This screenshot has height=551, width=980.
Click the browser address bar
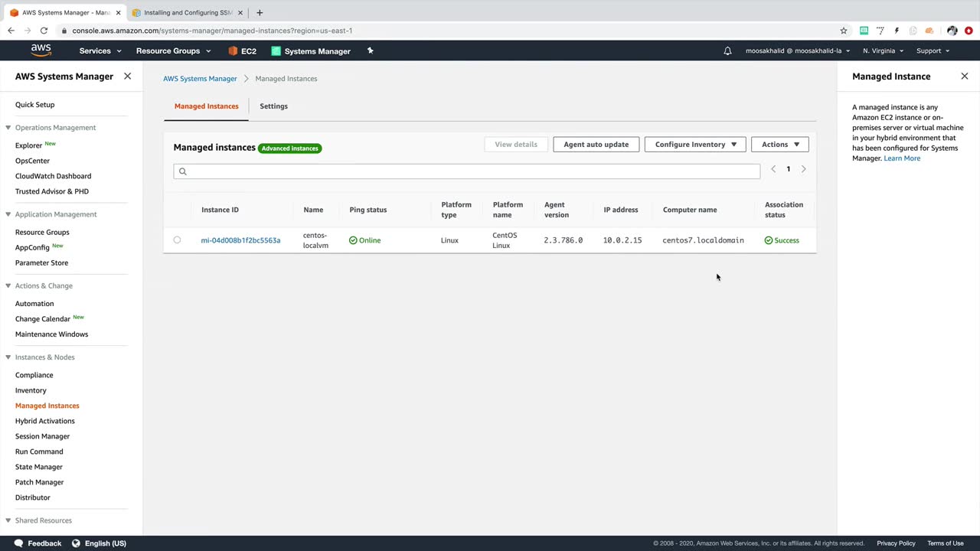click(452, 31)
